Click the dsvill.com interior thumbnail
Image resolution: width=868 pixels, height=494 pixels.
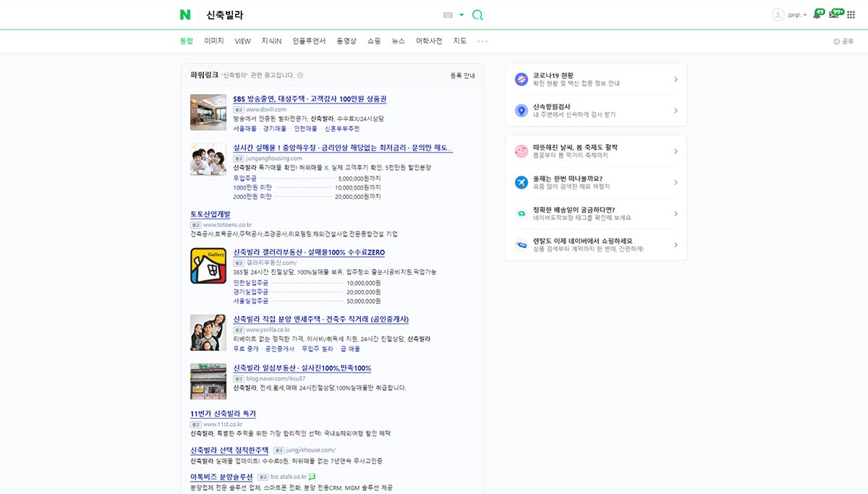click(208, 112)
